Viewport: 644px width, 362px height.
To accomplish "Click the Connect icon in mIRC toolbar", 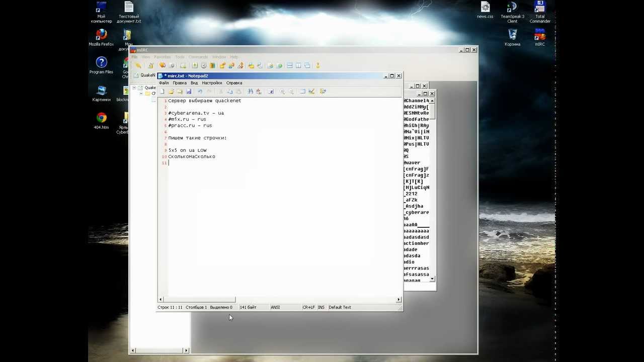I will (x=138, y=65).
